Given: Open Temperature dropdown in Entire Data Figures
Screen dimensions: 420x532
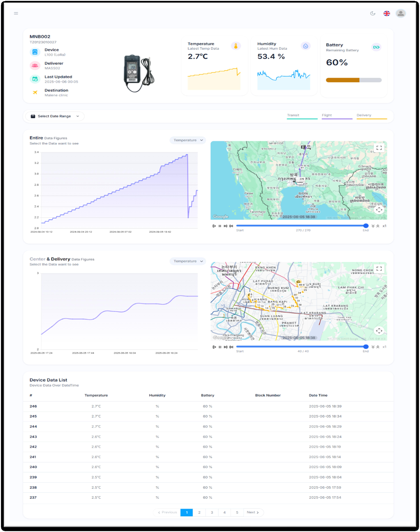Looking at the screenshot, I should coord(188,140).
